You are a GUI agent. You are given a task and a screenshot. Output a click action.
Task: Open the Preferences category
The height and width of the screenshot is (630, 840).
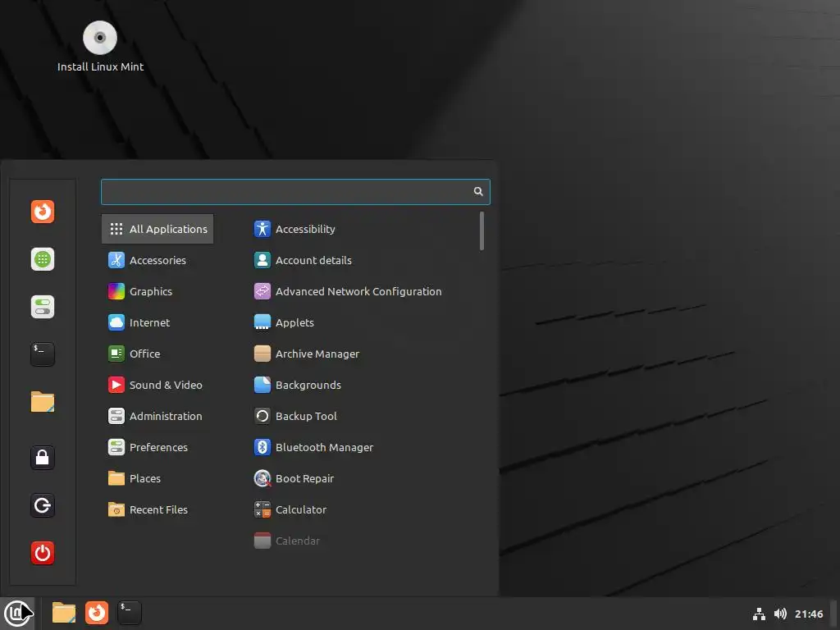[x=157, y=447]
